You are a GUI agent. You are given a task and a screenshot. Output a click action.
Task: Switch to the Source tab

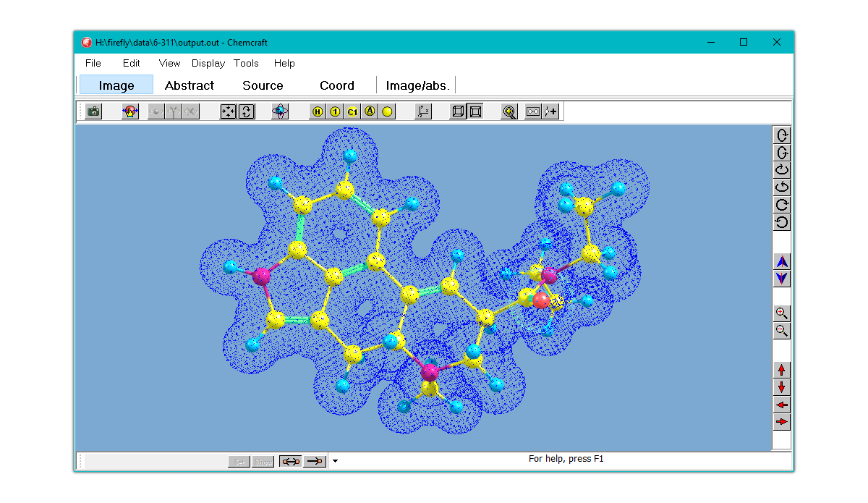tap(263, 85)
